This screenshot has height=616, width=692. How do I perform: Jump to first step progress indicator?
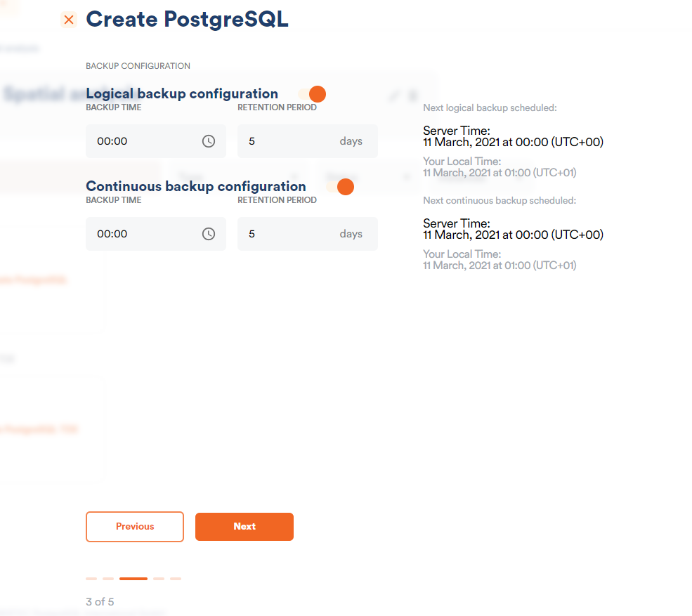(91, 579)
